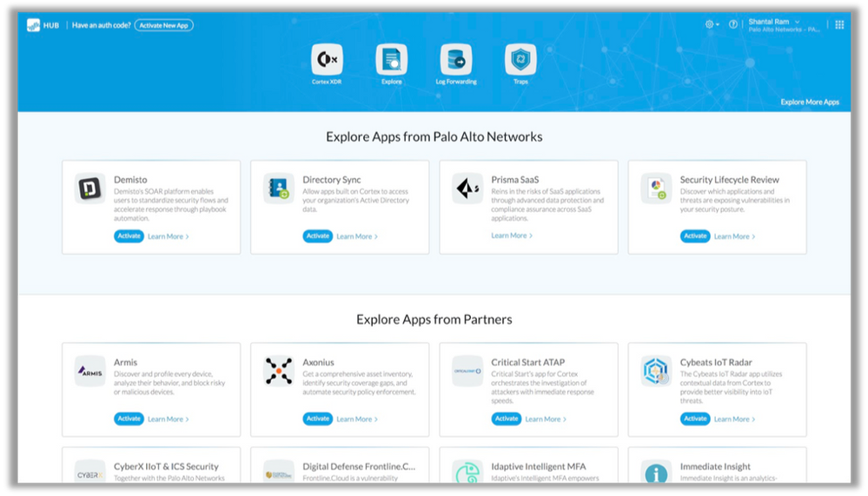Click the Prisma SaaS app logo

[x=467, y=188]
